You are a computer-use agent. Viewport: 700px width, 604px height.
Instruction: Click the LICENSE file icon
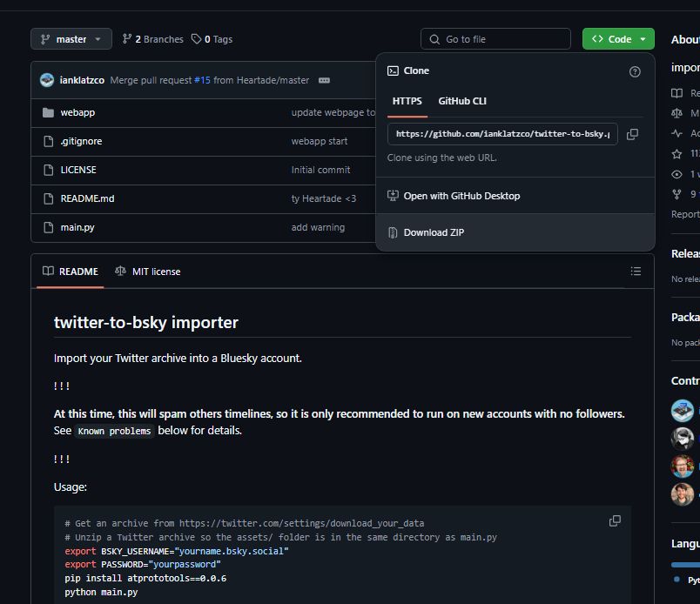(48, 170)
